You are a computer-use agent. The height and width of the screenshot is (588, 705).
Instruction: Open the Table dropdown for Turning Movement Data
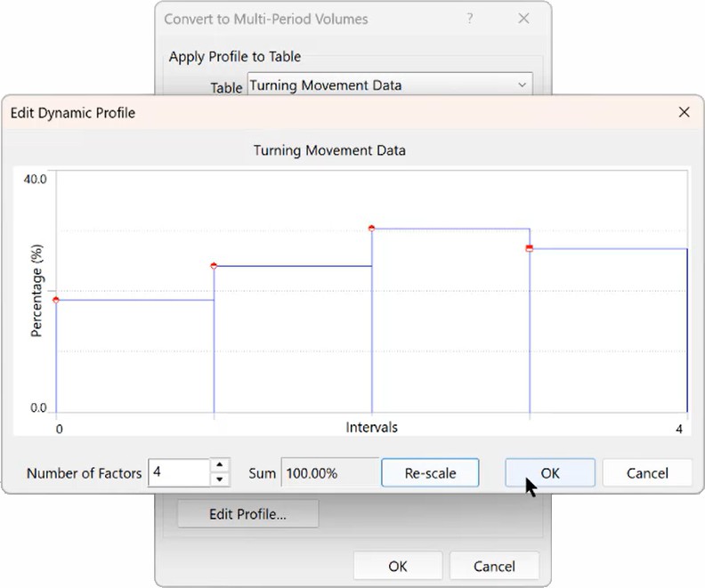[522, 85]
